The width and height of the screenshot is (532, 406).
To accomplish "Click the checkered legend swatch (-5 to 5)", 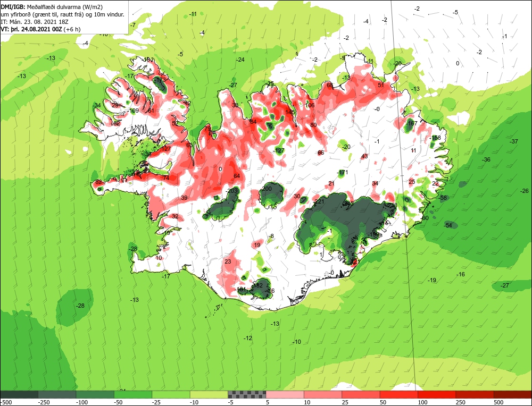I will click(x=247, y=394).
